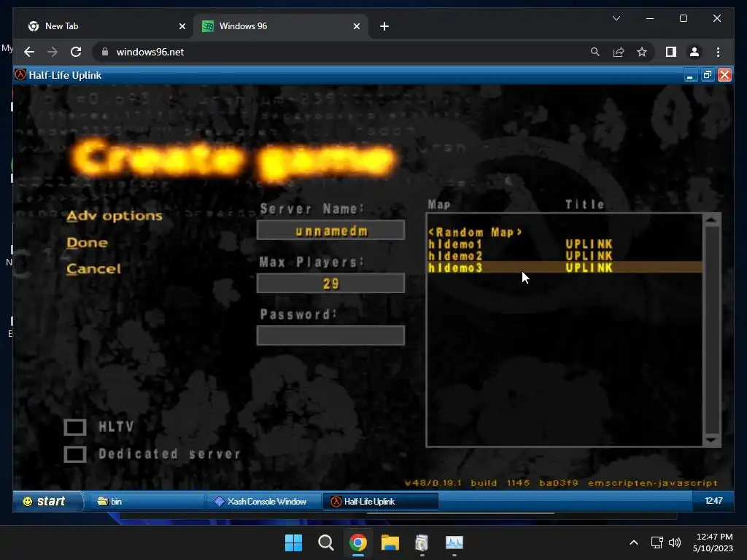The width and height of the screenshot is (747, 560).
Task: Go back with the browser back arrow
Action: tap(29, 52)
